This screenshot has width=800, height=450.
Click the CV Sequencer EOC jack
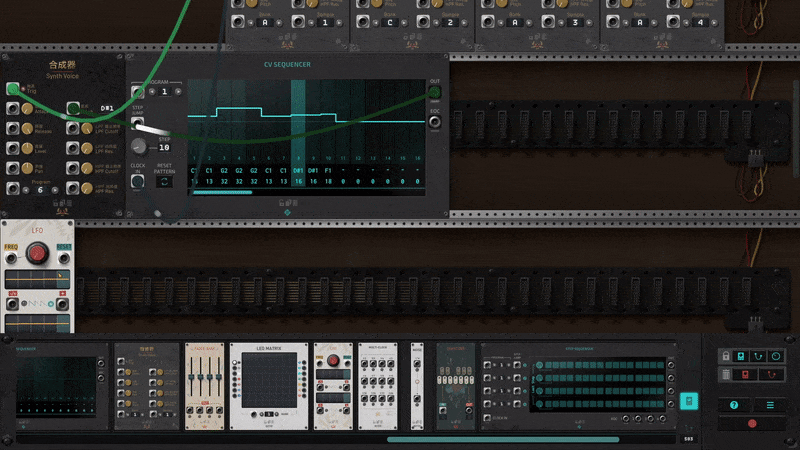click(434, 122)
